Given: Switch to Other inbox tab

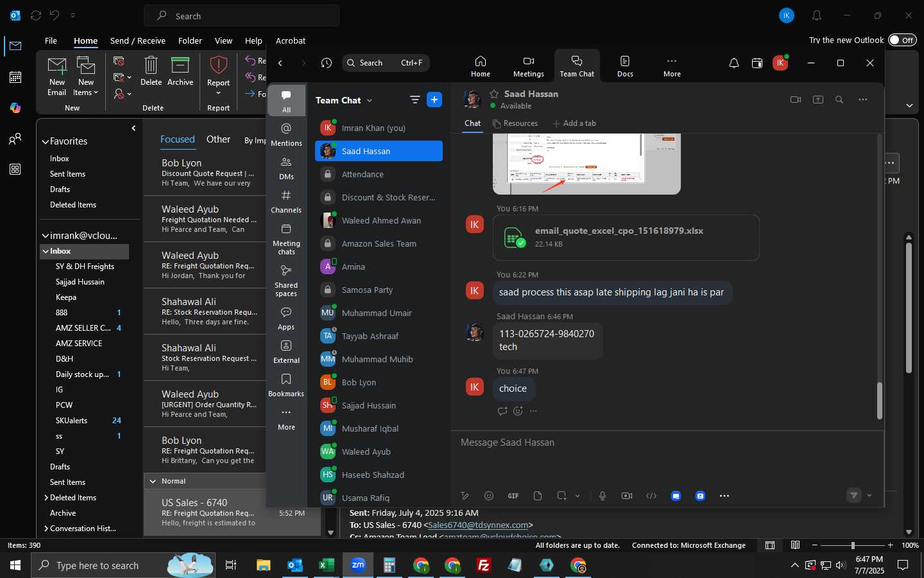Looking at the screenshot, I should point(218,139).
